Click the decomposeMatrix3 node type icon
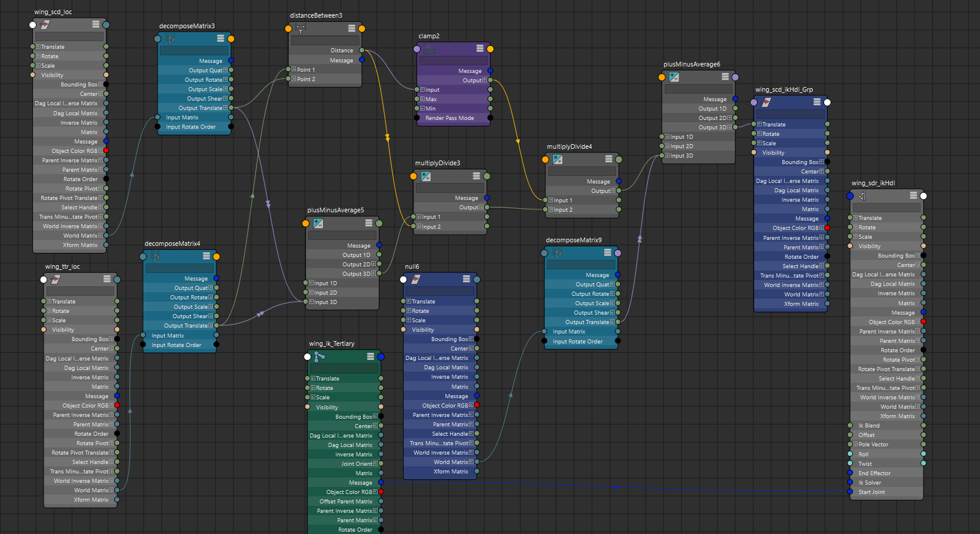The width and height of the screenshot is (980, 534). 170,39
